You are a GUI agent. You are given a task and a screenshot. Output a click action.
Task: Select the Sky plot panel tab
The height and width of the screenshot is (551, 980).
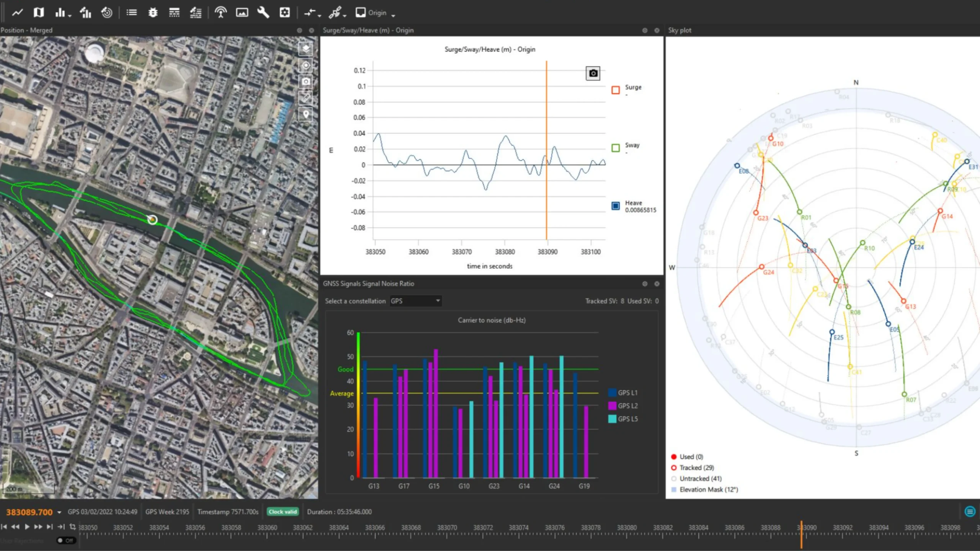[679, 30]
